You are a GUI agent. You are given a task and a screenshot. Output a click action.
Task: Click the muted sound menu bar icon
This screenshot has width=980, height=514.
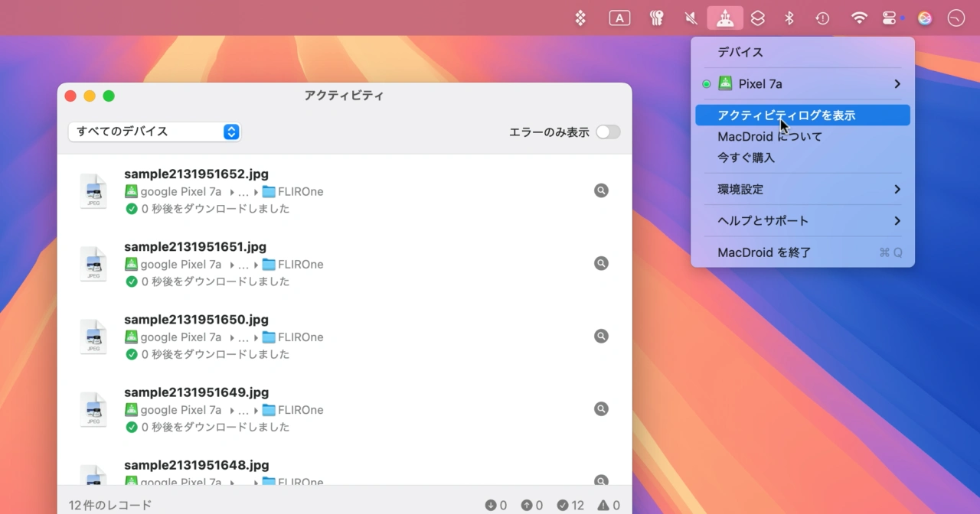691,18
